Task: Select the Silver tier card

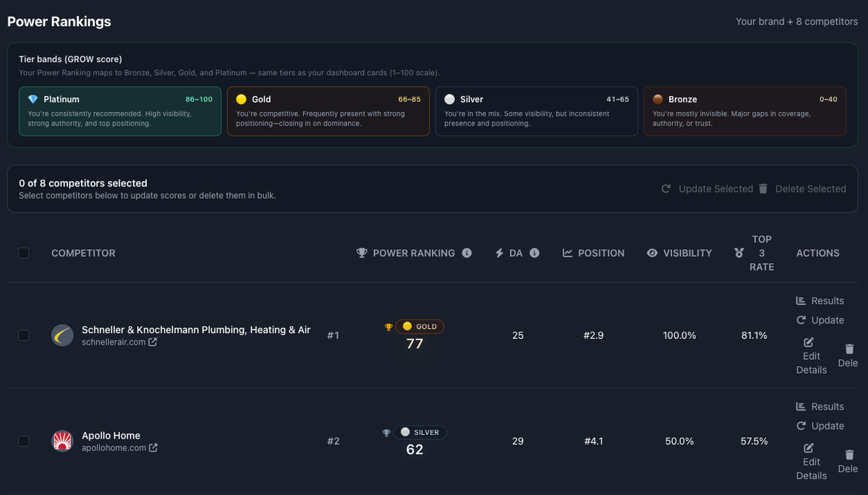Action: (537, 111)
